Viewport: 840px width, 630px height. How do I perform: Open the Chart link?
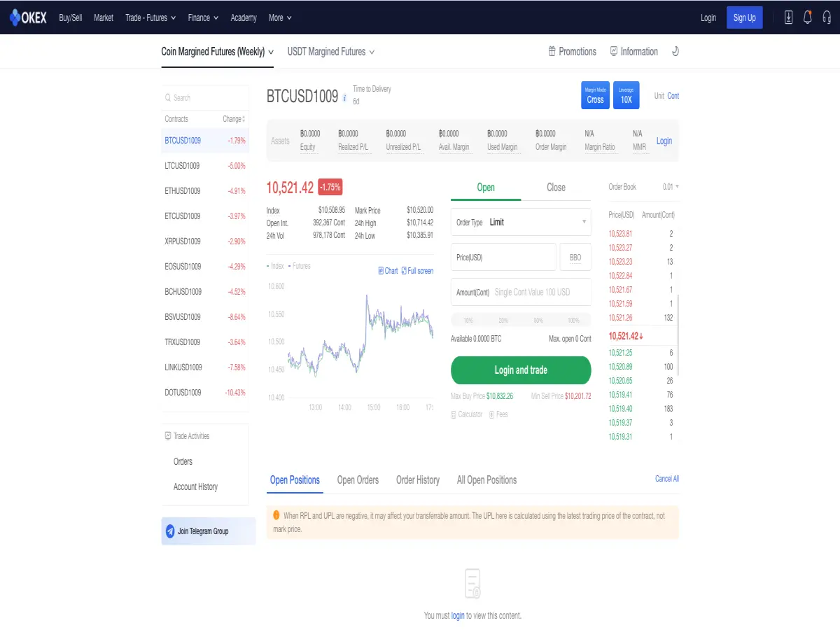[x=388, y=271]
